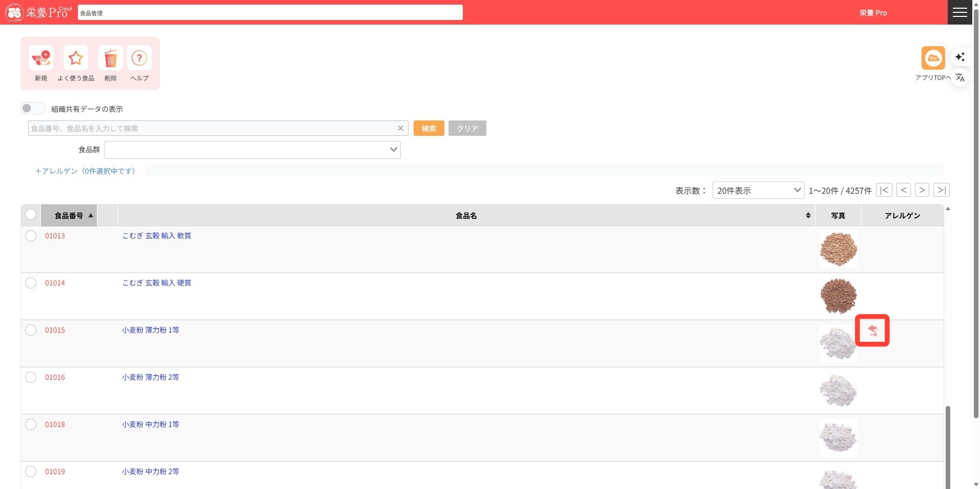Open the 20件表示 display count dropdown
Screen dimensions: 980x489
click(x=758, y=191)
